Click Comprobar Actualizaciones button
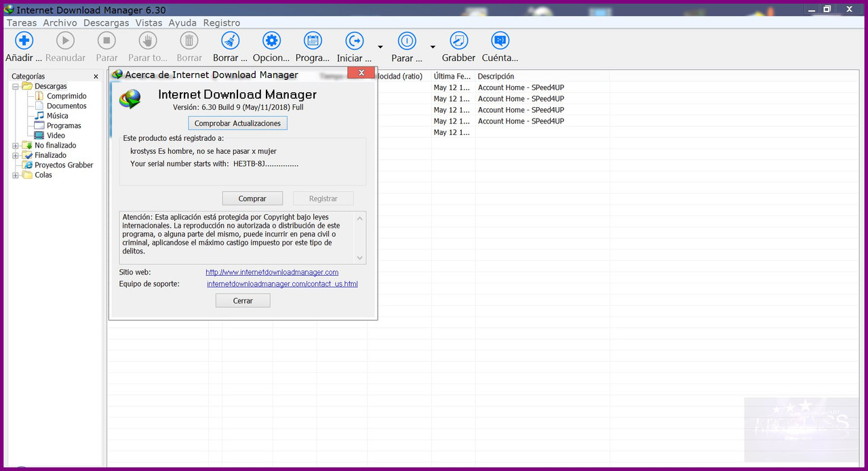Image resolution: width=868 pixels, height=471 pixels. click(x=237, y=123)
